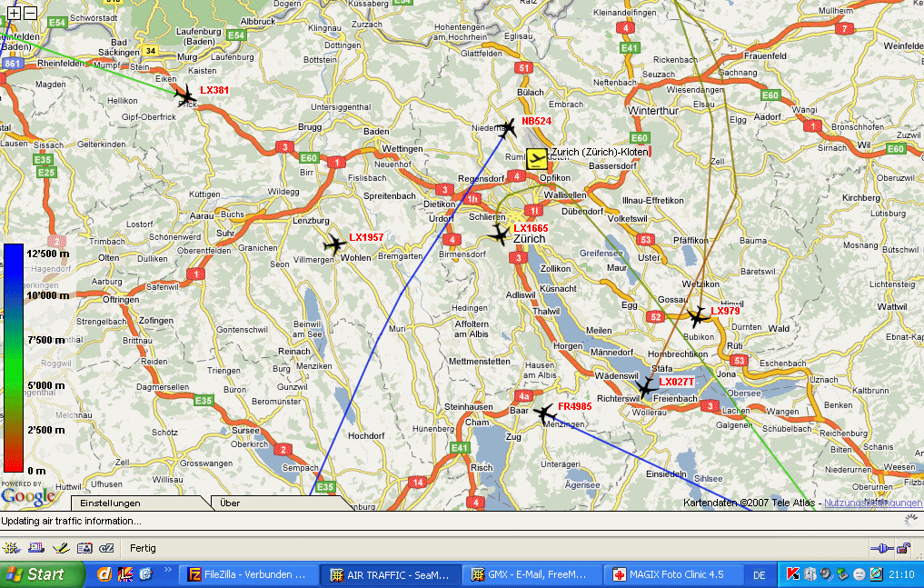Open the Einstellungen tab
Image resolution: width=924 pixels, height=588 pixels.
click(111, 503)
